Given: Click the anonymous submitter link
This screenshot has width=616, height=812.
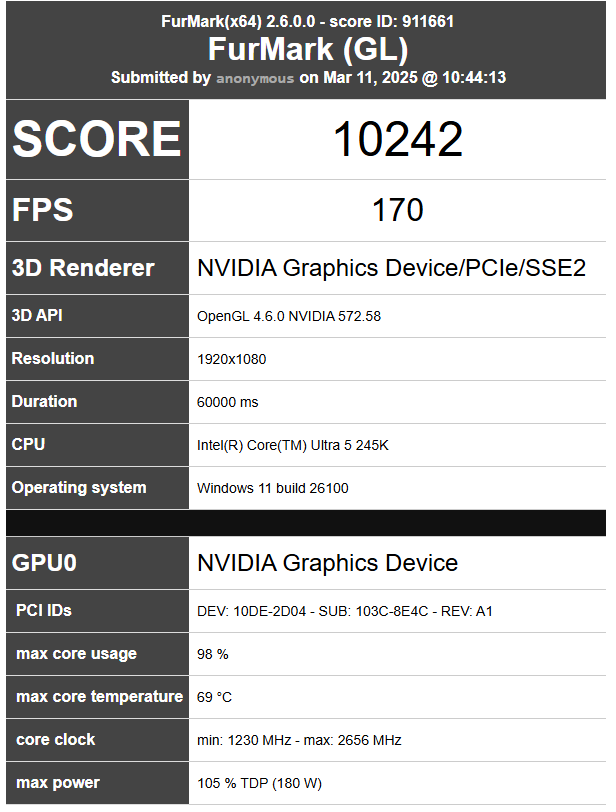Looking at the screenshot, I should click(x=255, y=78).
